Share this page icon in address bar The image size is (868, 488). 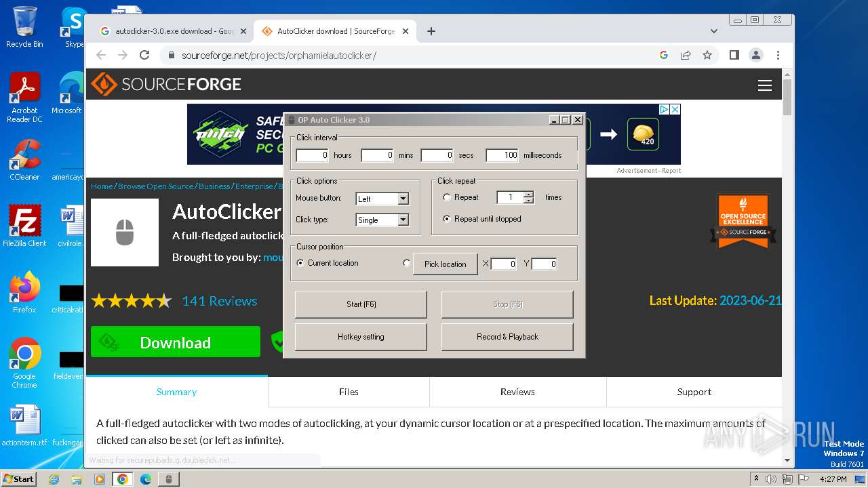(686, 55)
